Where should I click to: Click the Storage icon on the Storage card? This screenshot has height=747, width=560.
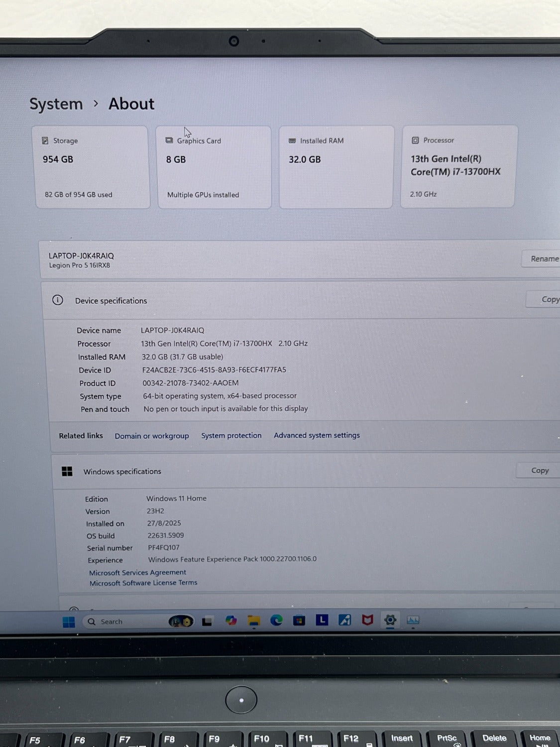tap(44, 140)
